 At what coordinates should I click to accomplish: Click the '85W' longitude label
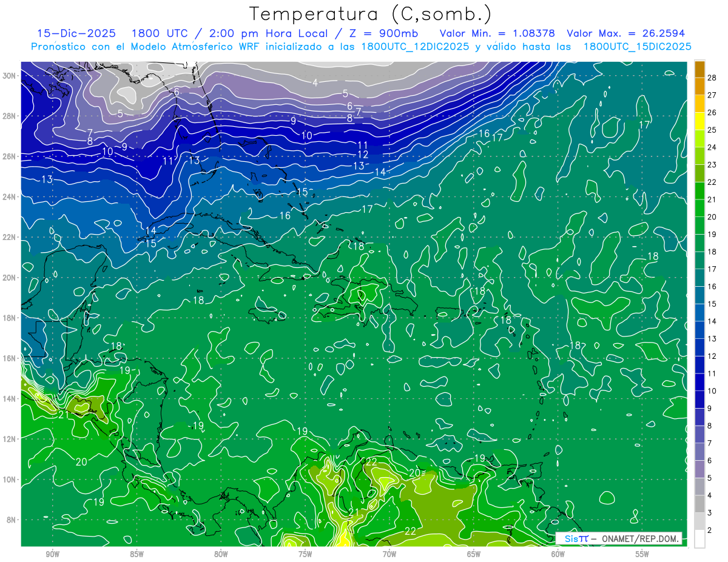point(136,554)
